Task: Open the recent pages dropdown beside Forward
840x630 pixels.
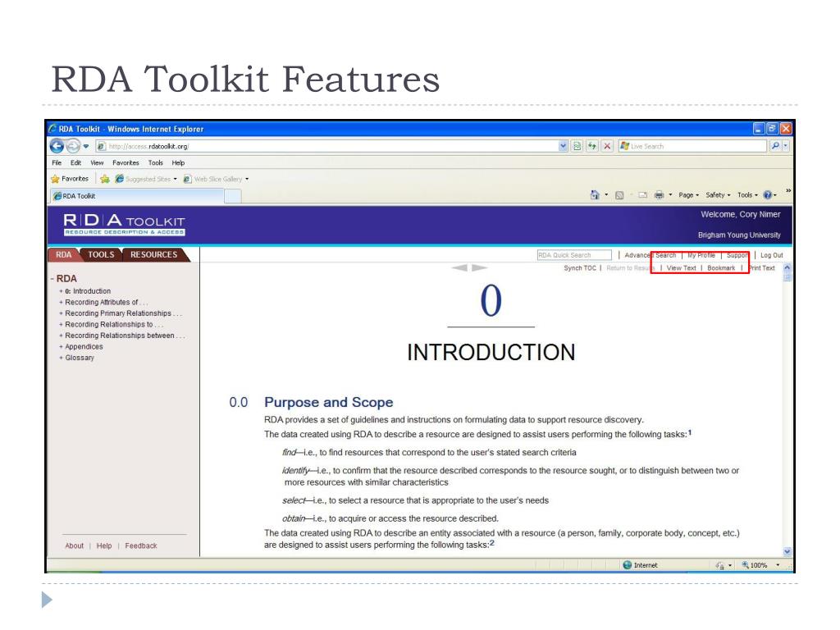Action: [85, 146]
